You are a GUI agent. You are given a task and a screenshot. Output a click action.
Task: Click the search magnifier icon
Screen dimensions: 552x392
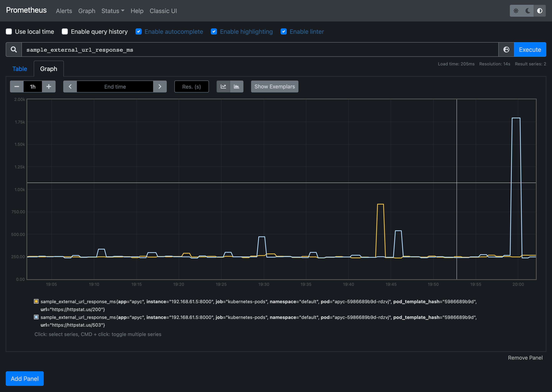pyautogui.click(x=13, y=49)
